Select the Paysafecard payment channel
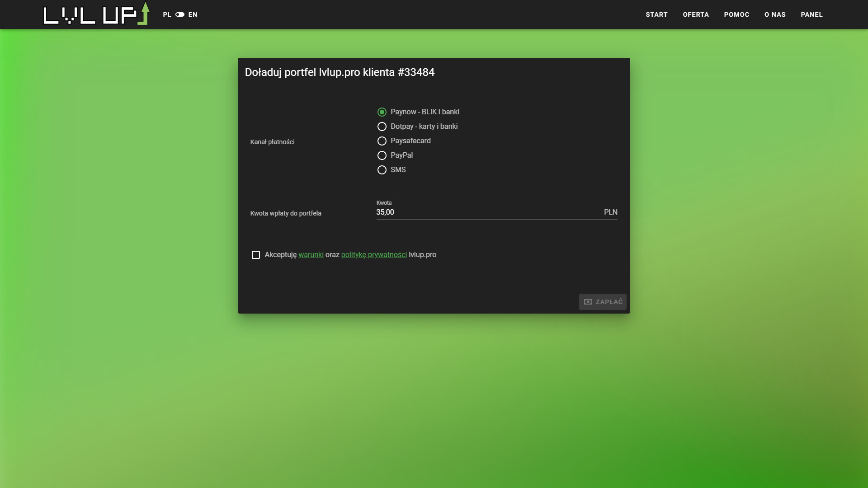 (x=382, y=141)
